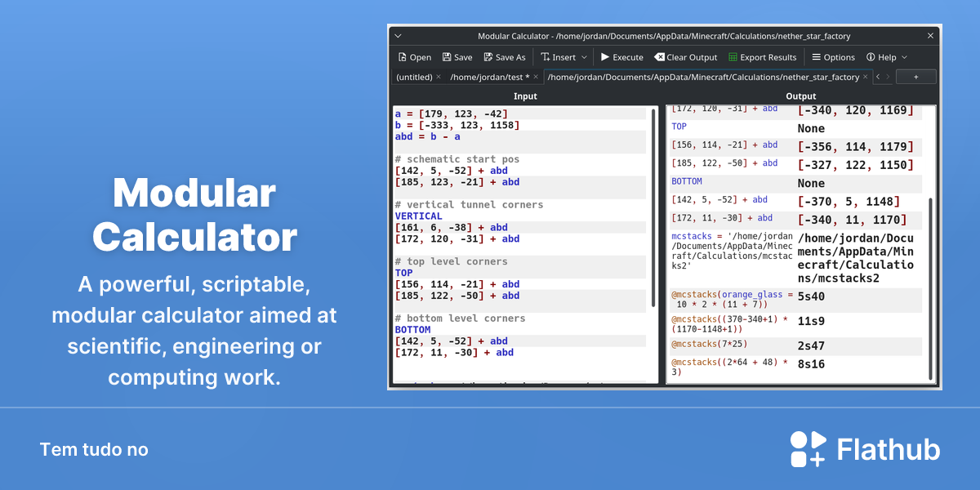Click the input line 'a = [179, 123, -42]'
The width and height of the screenshot is (980, 490).
pyautogui.click(x=452, y=114)
